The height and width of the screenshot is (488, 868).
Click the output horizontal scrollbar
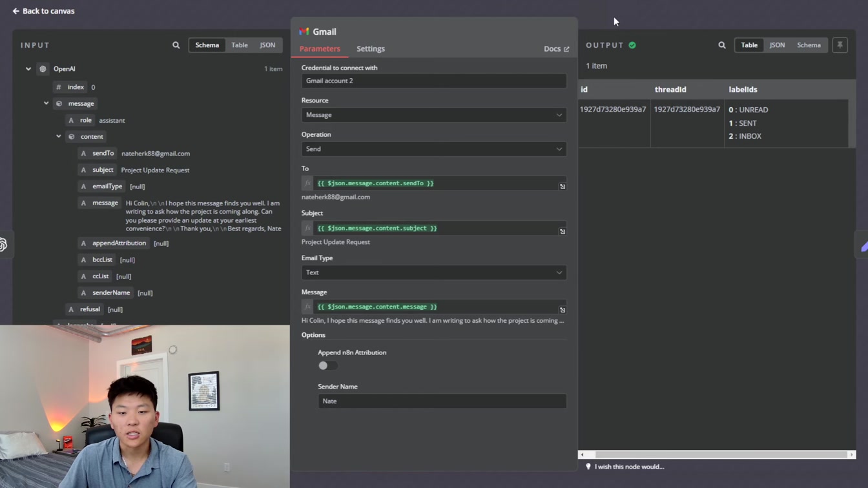(x=722, y=455)
